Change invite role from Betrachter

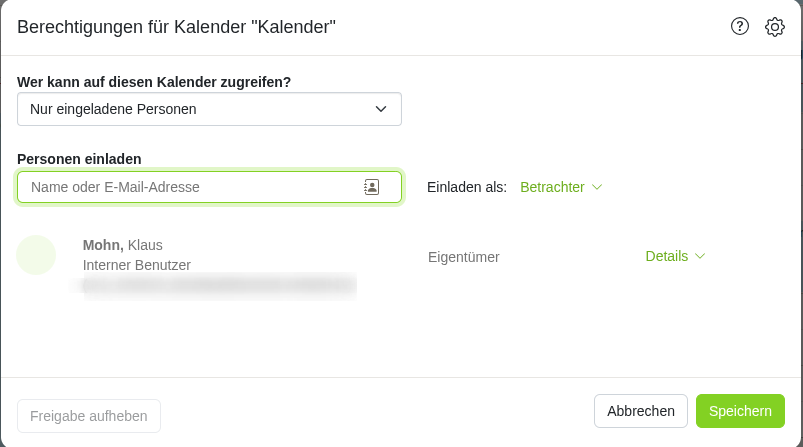561,187
